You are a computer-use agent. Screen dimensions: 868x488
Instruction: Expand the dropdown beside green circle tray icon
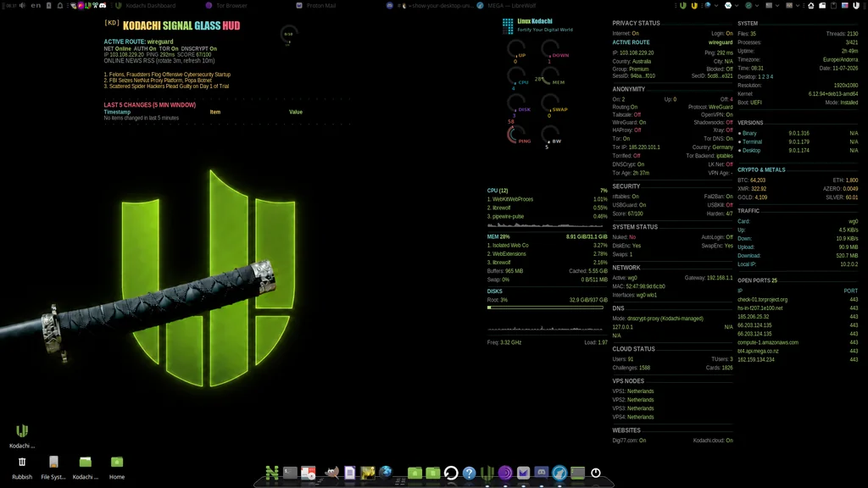point(757,6)
